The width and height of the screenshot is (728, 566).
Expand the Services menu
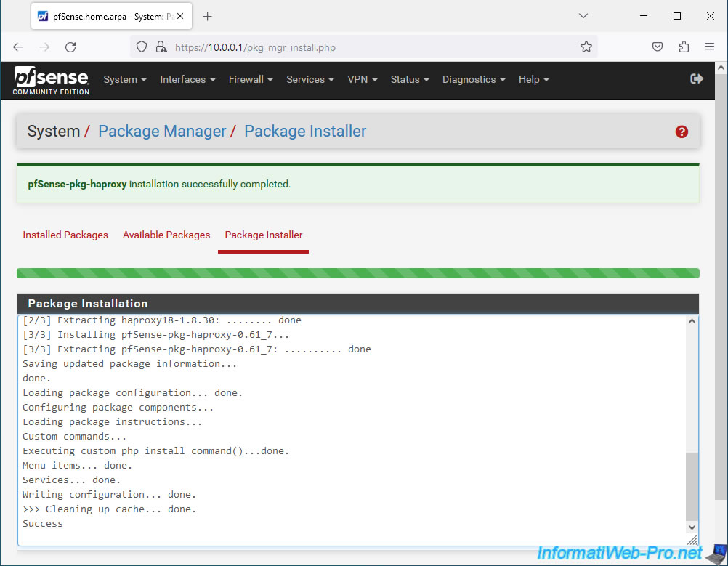click(310, 79)
